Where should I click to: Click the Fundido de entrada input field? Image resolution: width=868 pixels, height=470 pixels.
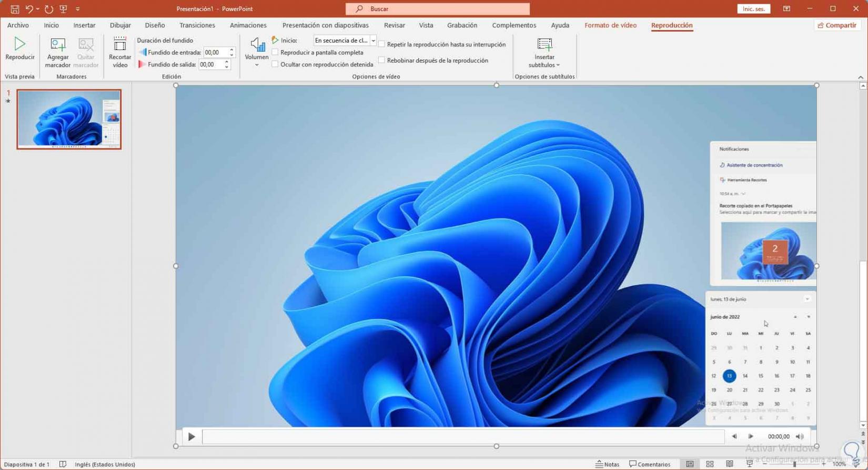click(x=216, y=52)
